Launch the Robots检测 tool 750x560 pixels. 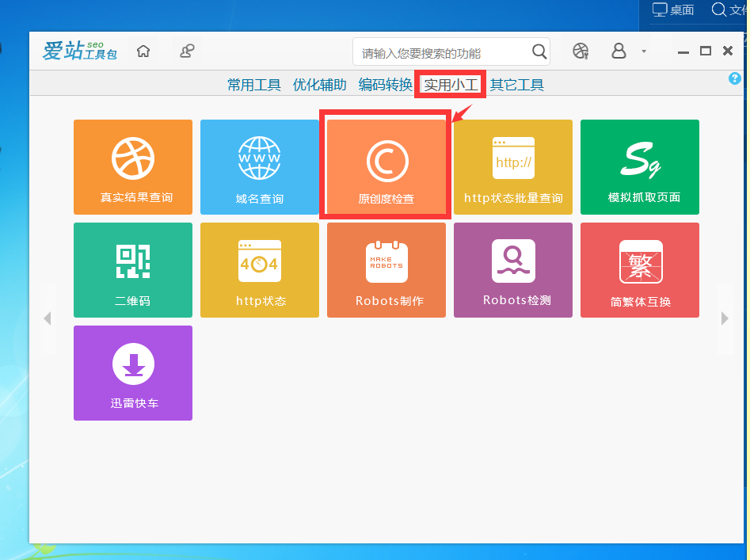[513, 270]
